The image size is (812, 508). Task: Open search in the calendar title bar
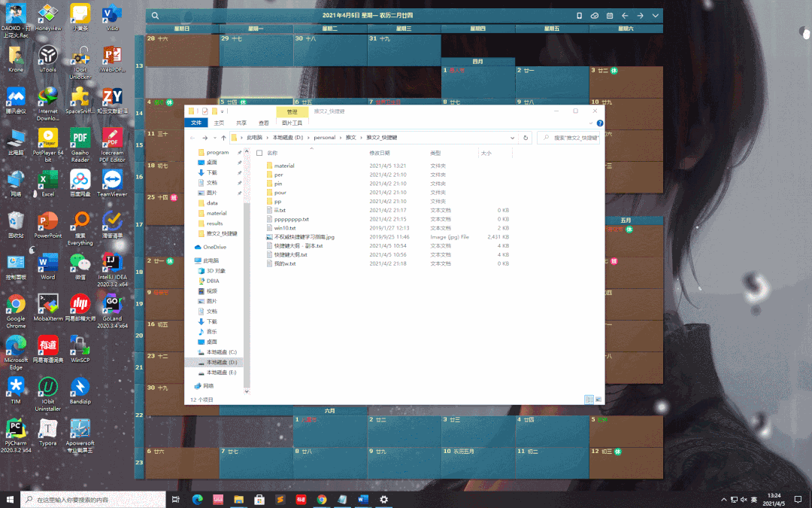coord(155,15)
